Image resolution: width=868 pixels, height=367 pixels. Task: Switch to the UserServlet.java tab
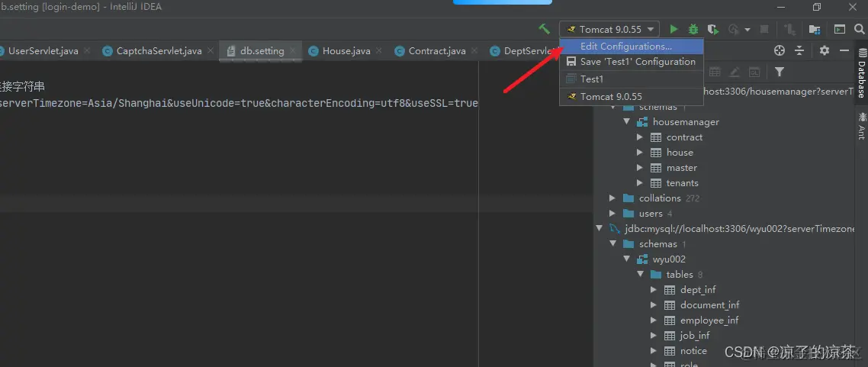pyautogui.click(x=43, y=51)
